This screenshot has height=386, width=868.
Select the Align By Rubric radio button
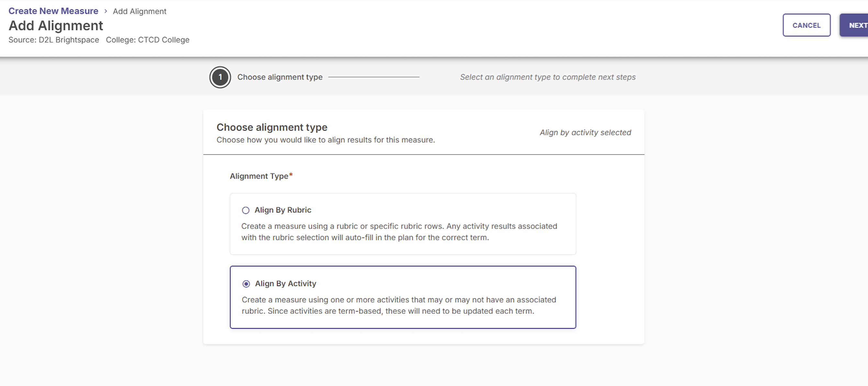click(x=246, y=210)
